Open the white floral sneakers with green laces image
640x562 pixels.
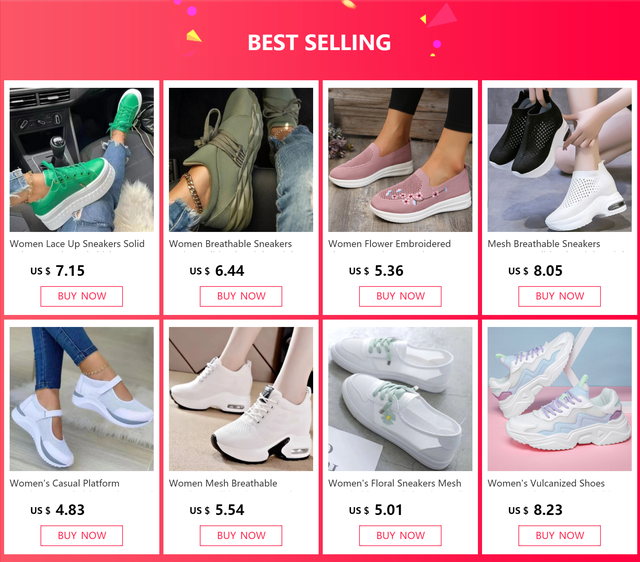(x=400, y=399)
